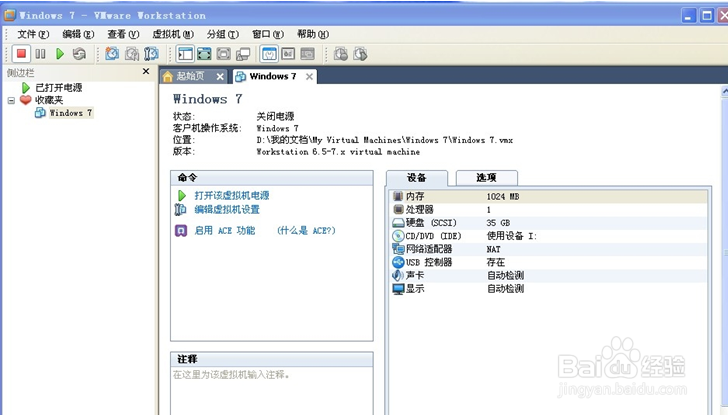This screenshot has width=728, height=415.
Task: Click the green Power On toolbar button
Action: tap(60, 54)
